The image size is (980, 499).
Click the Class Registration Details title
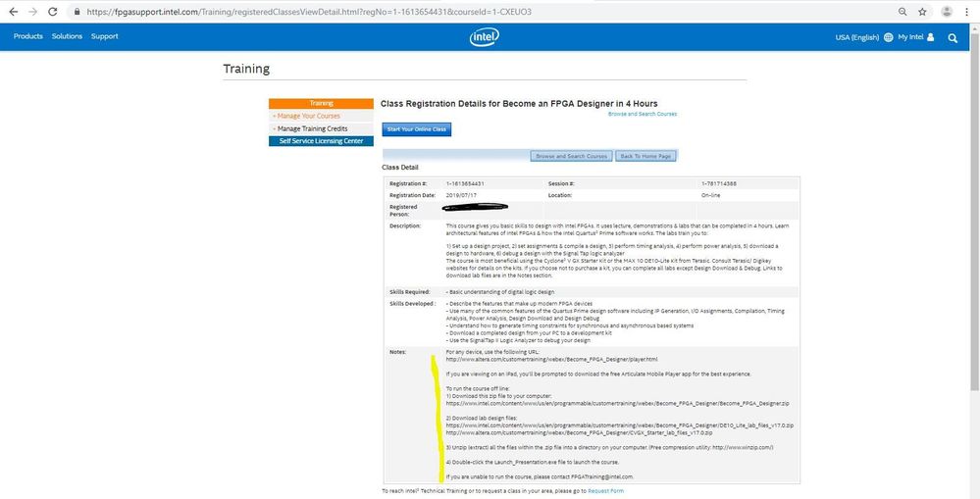coord(519,104)
